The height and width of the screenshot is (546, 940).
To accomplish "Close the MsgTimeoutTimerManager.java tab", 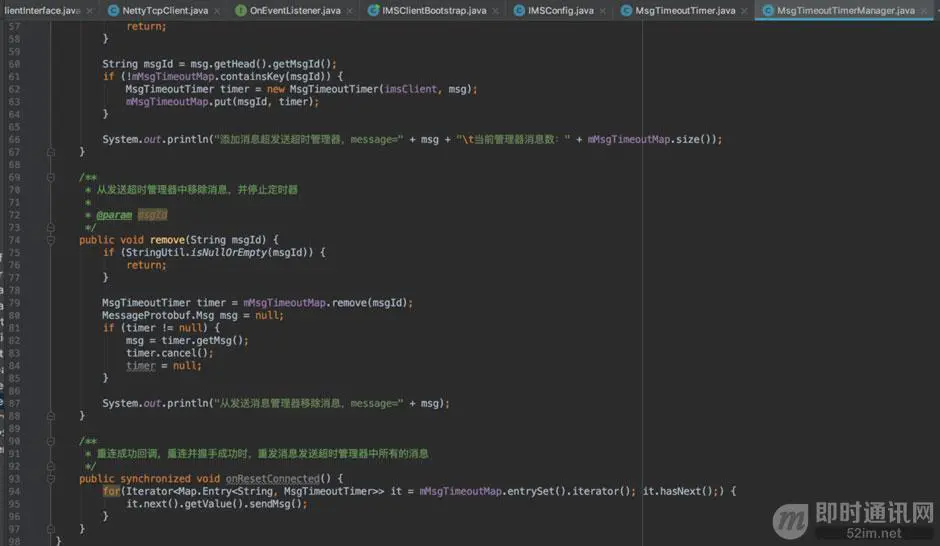I will click(924, 11).
